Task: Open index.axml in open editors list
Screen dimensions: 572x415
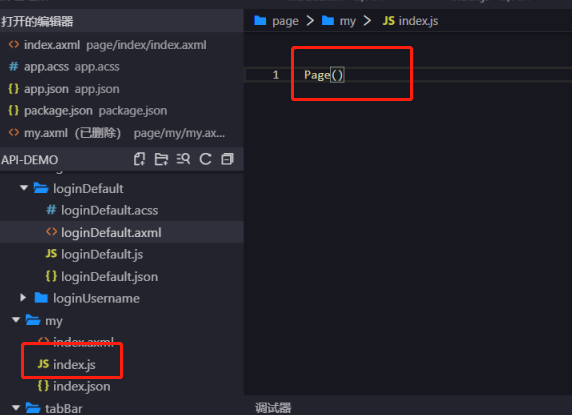Action: (x=121, y=45)
